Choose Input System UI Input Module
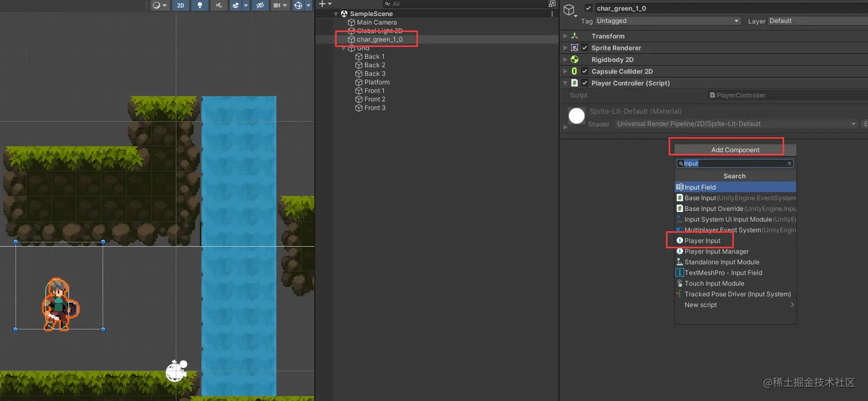868x401 pixels. click(x=735, y=219)
